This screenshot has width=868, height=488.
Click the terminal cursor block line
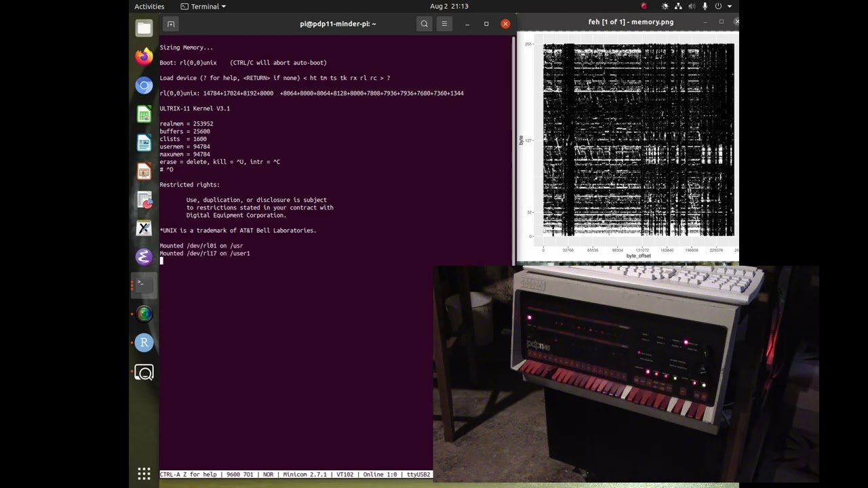[x=161, y=261]
